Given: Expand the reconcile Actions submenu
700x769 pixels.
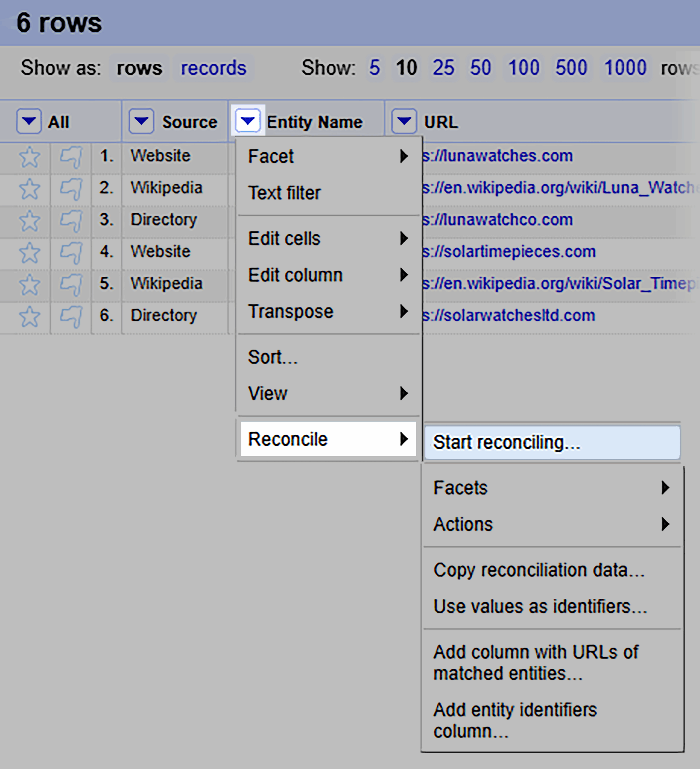Looking at the screenshot, I should pyautogui.click(x=552, y=524).
